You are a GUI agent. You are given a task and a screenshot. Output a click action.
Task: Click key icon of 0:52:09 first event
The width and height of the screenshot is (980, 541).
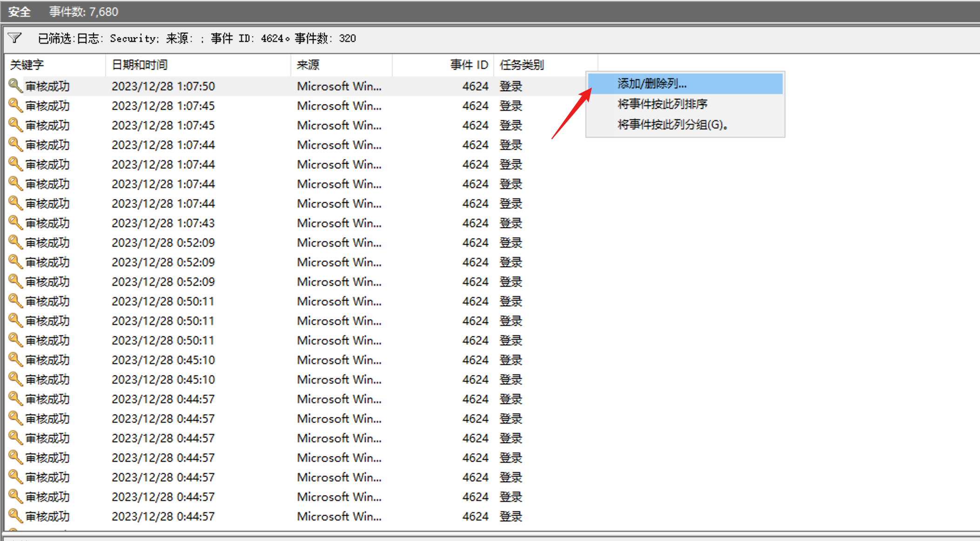coord(15,242)
